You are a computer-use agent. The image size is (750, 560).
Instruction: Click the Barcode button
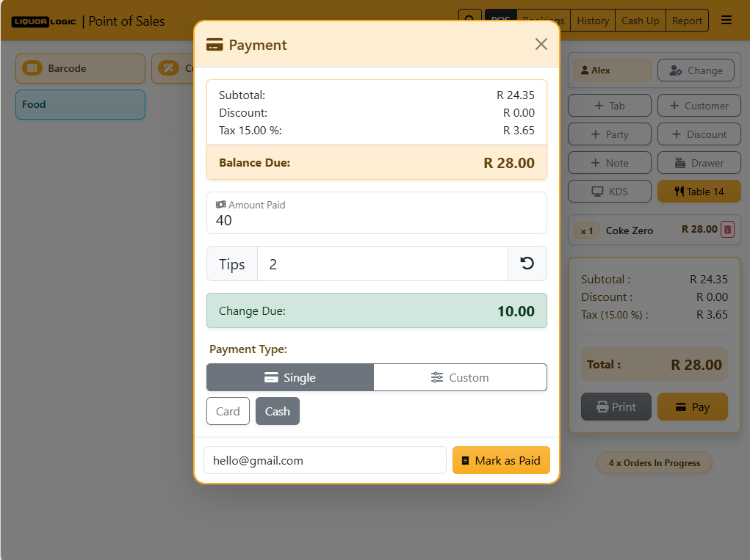[80, 68]
